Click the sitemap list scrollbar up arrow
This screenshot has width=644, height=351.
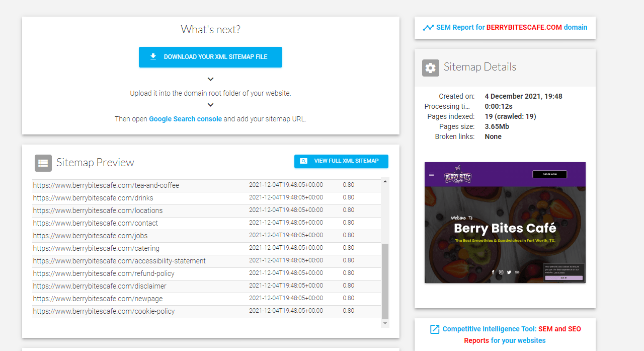coord(385,181)
